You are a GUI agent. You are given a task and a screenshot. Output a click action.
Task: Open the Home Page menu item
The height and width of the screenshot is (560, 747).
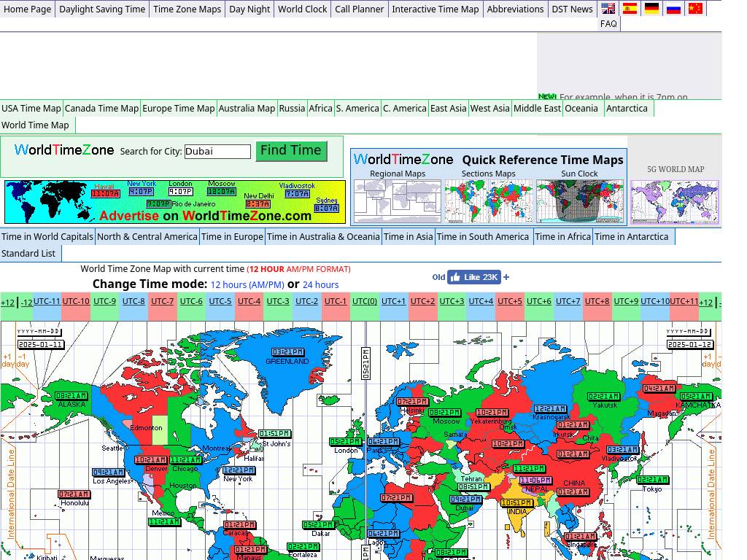point(27,9)
